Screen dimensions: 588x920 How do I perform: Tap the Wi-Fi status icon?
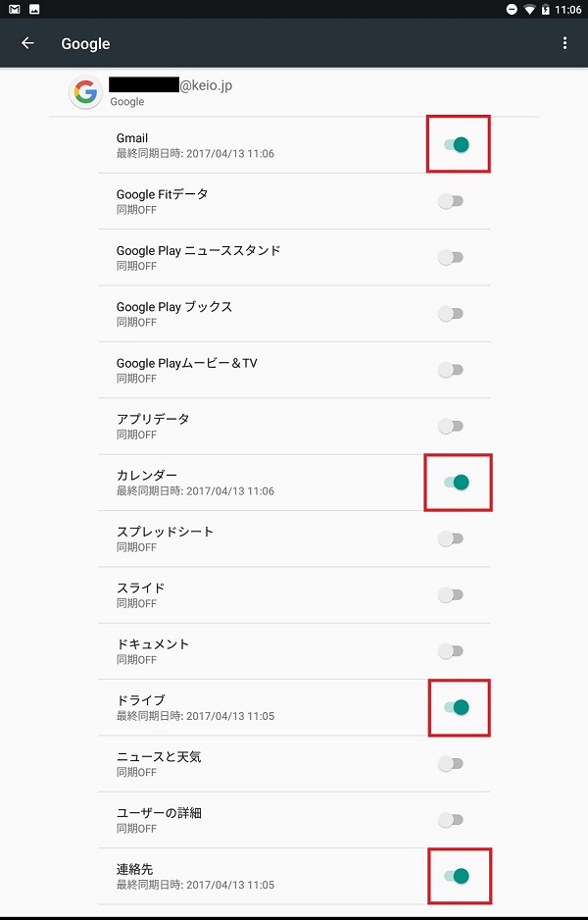(529, 10)
